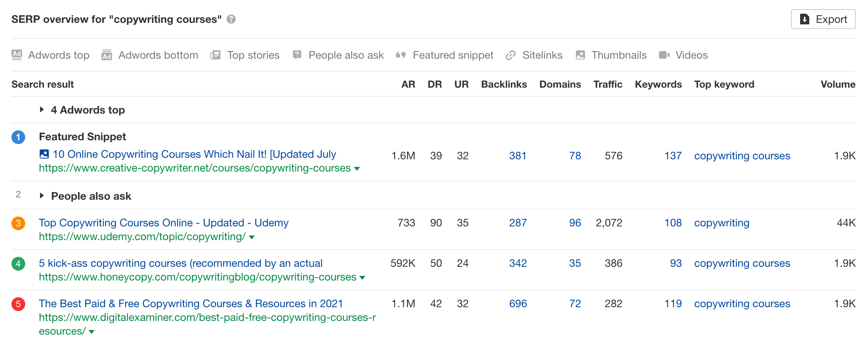The width and height of the screenshot is (868, 343).
Task: Click the Adwords top ad icon
Action: [x=17, y=55]
